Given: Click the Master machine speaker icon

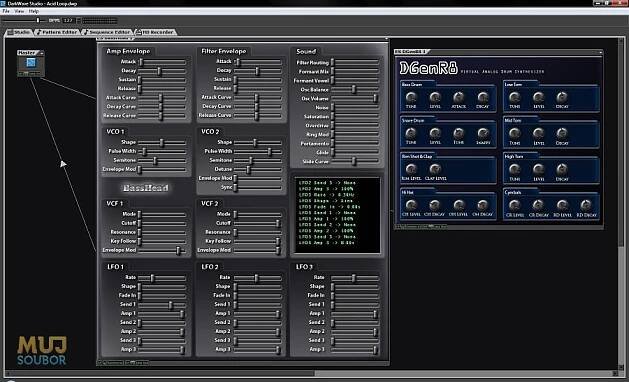Looking at the screenshot, I should pyautogui.click(x=31, y=63).
